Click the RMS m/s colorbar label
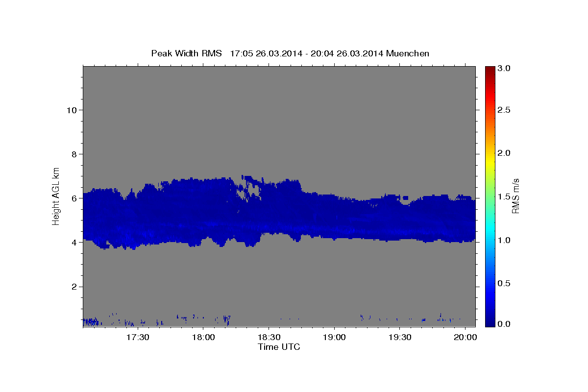588x392 pixels. point(515,196)
